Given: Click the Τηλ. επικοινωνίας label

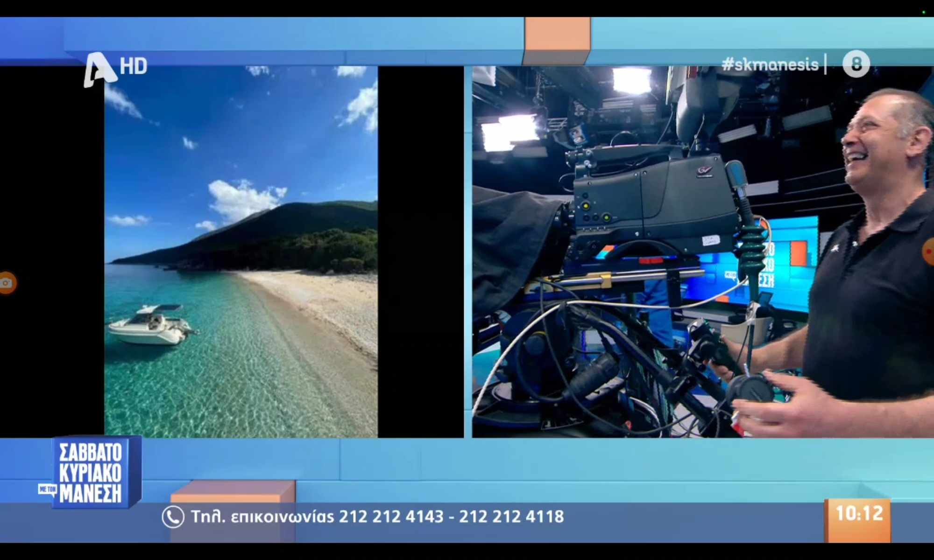Looking at the screenshot, I should tap(262, 517).
